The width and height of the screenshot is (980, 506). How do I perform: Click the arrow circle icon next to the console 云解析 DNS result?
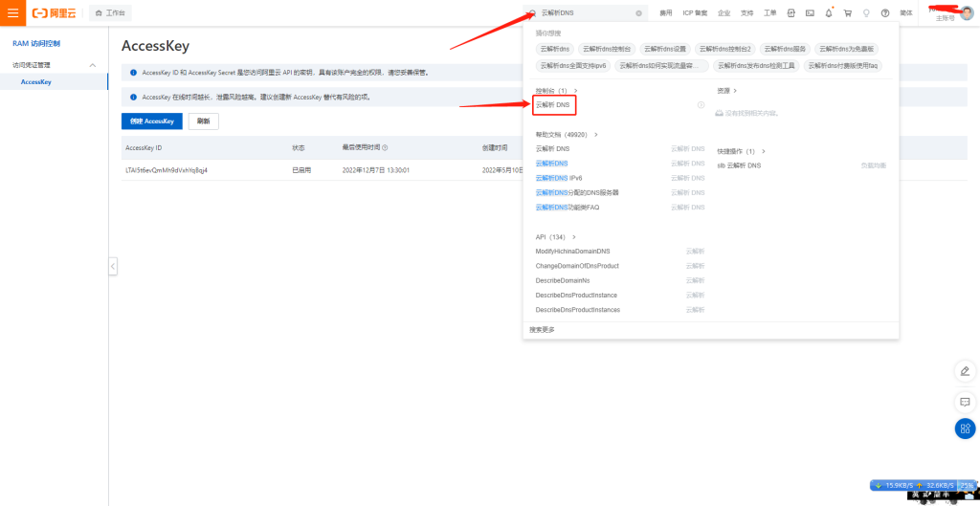point(701,105)
